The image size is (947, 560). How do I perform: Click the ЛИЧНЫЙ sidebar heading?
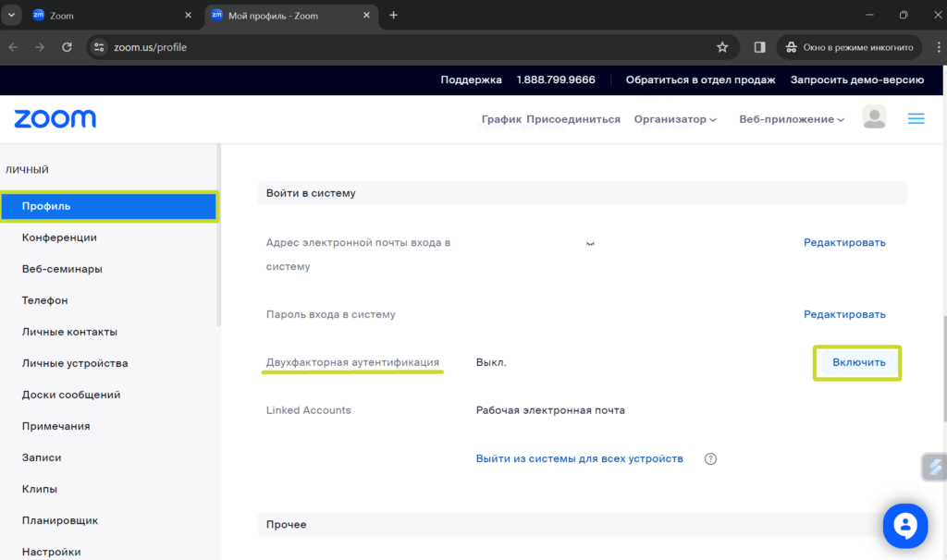pyautogui.click(x=27, y=169)
